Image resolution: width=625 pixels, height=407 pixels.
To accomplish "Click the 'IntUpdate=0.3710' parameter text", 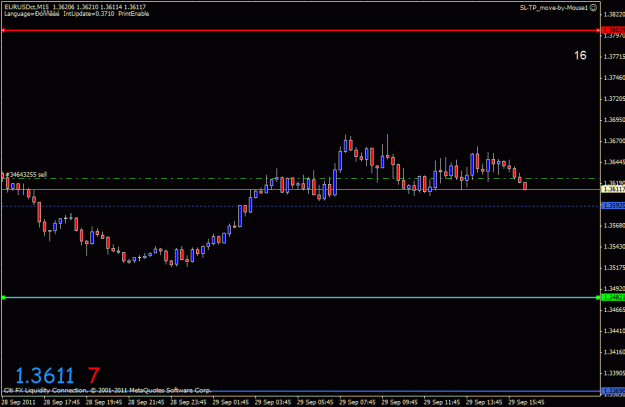I will 88,14.
